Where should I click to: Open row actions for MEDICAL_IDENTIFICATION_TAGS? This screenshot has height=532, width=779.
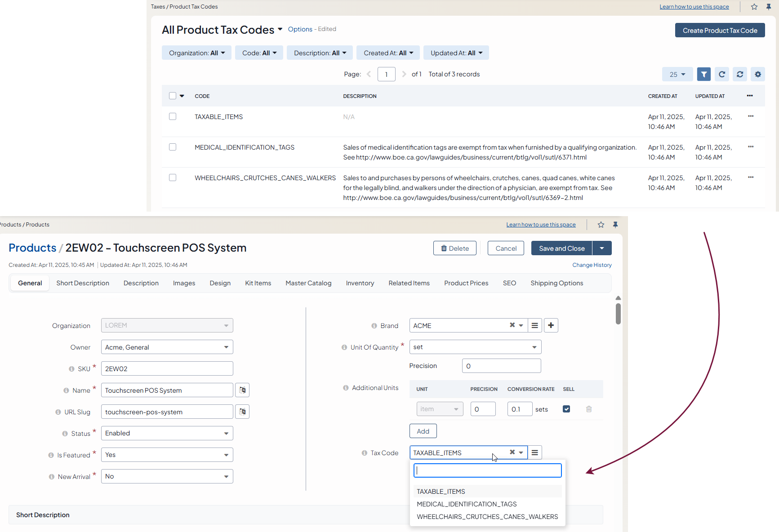(750, 147)
